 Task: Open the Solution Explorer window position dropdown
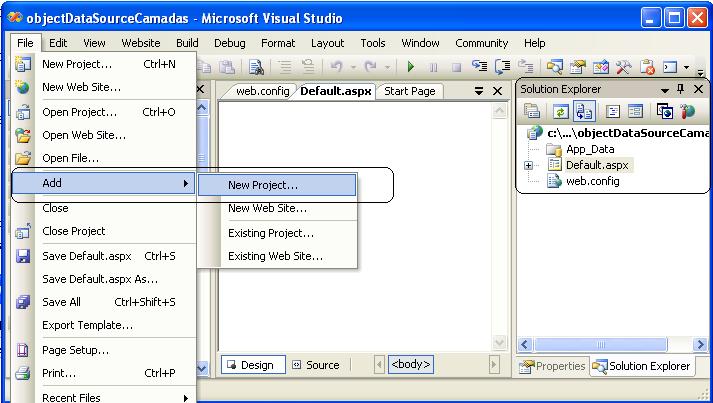click(x=665, y=90)
